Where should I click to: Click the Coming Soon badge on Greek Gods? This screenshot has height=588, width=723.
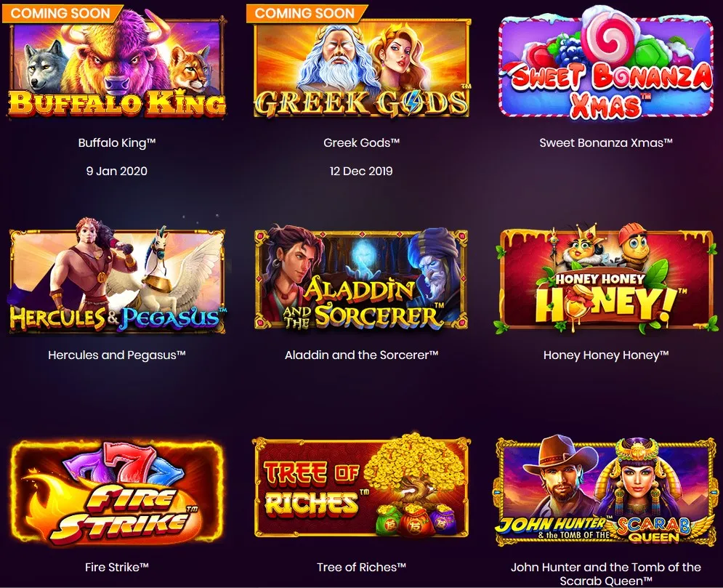tap(306, 12)
